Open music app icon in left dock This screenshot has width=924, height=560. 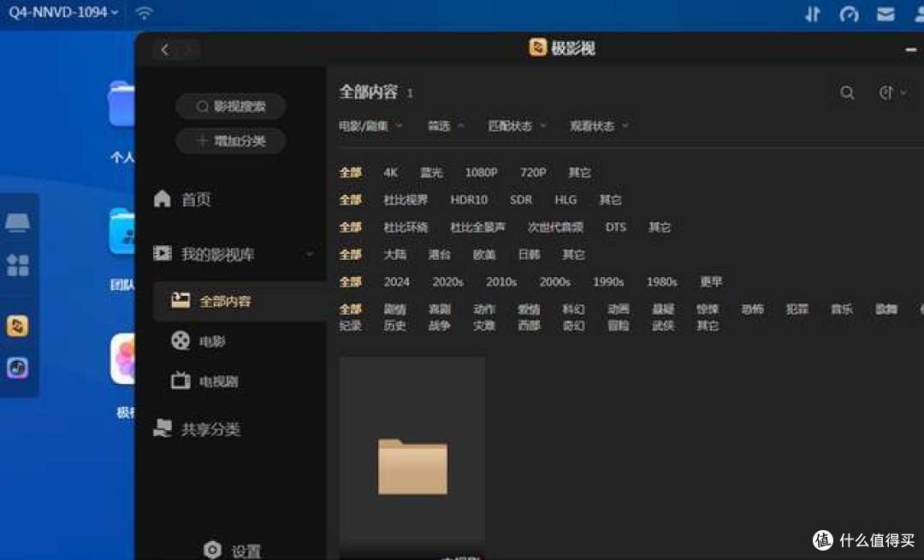click(x=17, y=368)
